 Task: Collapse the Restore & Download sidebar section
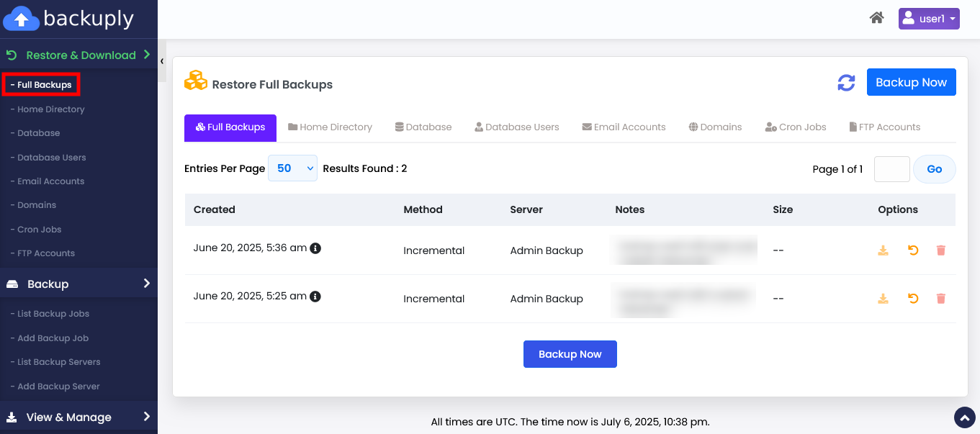pos(78,55)
